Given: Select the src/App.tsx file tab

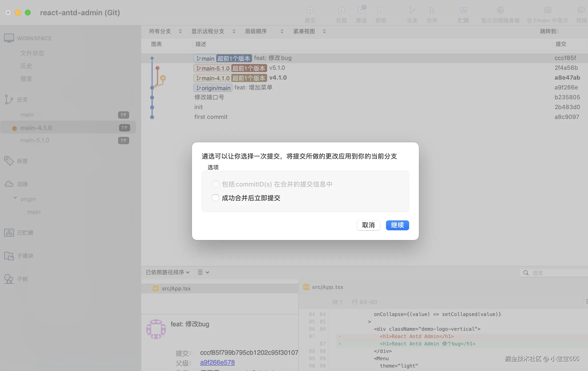Looking at the screenshot, I should click(x=176, y=288).
